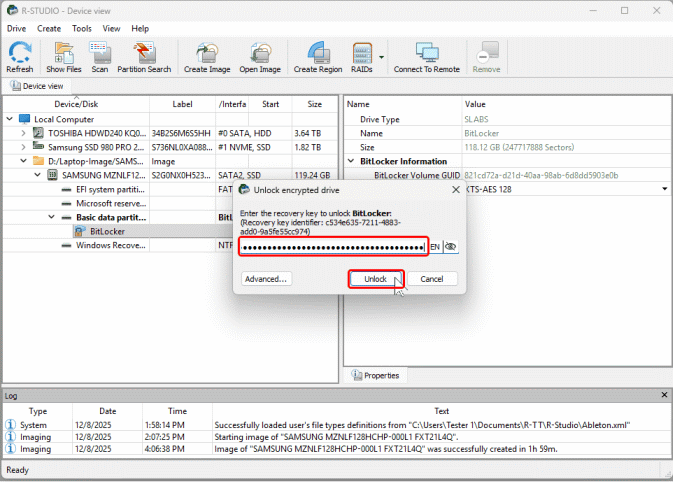
Task: Close the Unlock encrypted drive dialog
Action: point(456,190)
